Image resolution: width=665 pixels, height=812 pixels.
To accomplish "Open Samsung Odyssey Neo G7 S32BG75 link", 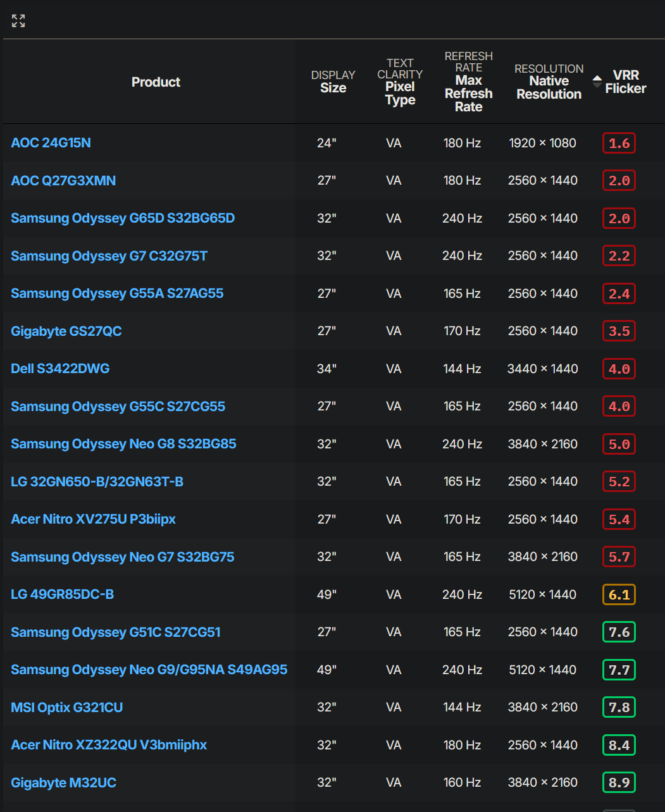I will tap(123, 557).
